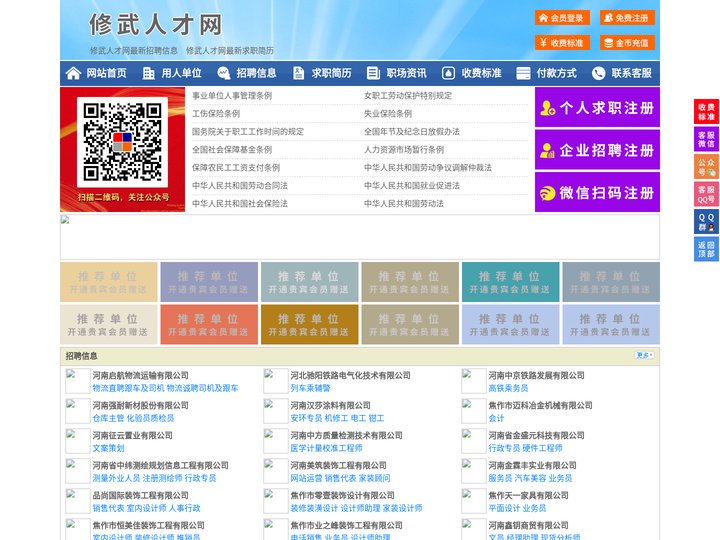Open 个人求职注册 purple button

(597, 107)
